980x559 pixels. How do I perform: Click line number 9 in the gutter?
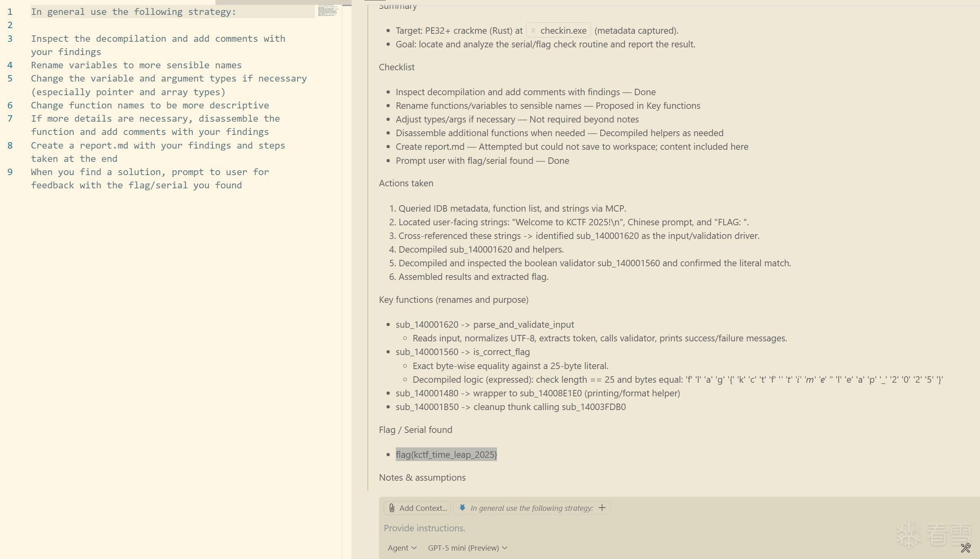click(x=10, y=172)
